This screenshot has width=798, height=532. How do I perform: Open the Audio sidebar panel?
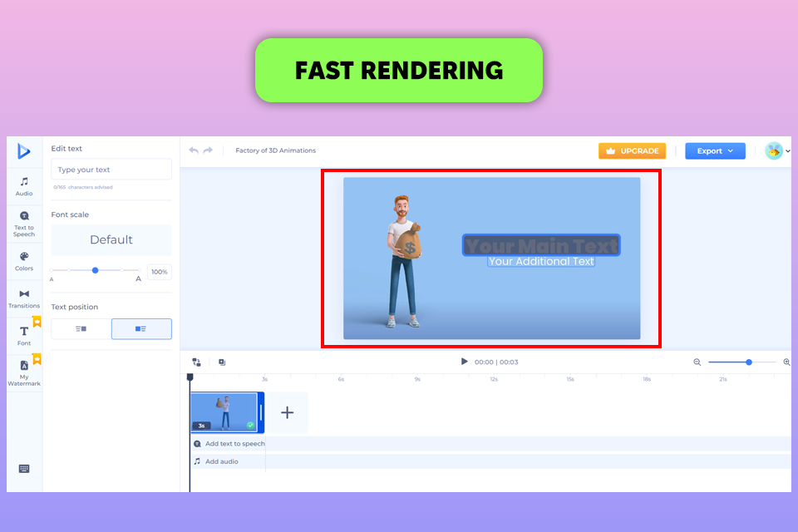pos(24,186)
